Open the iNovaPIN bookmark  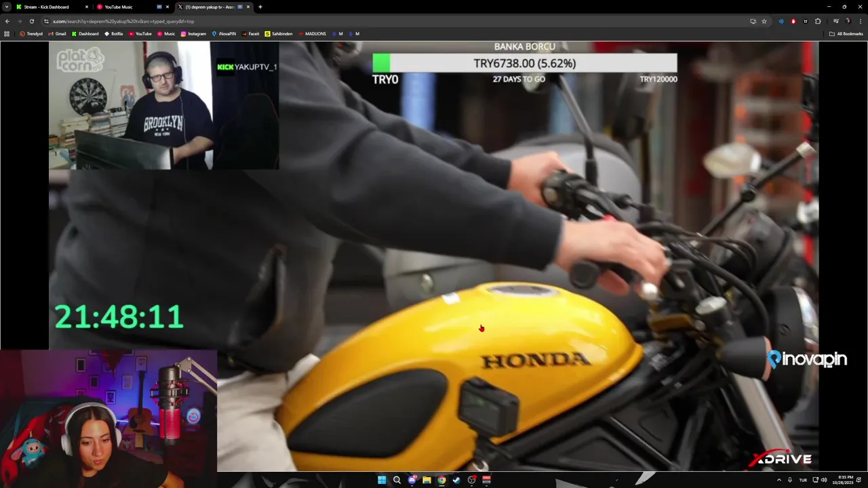(x=224, y=33)
